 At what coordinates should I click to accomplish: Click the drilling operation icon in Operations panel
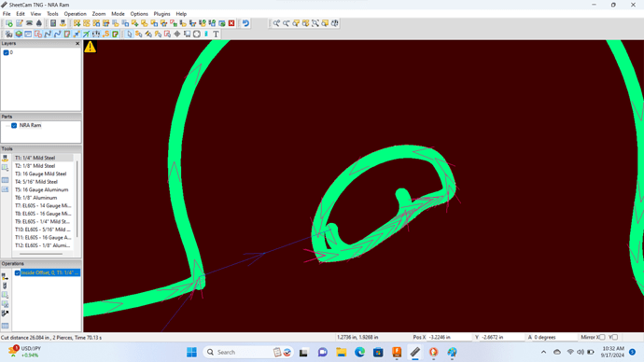(5, 285)
